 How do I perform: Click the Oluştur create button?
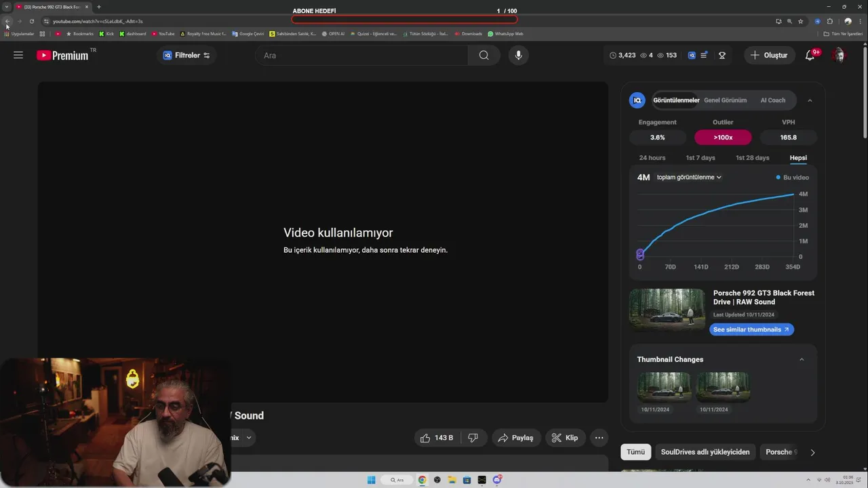click(x=769, y=56)
